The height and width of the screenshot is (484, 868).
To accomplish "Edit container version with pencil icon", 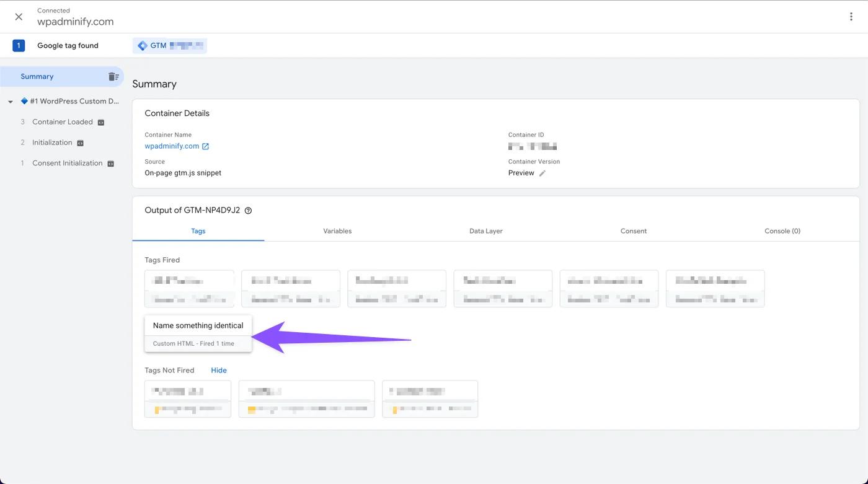I will click(542, 174).
